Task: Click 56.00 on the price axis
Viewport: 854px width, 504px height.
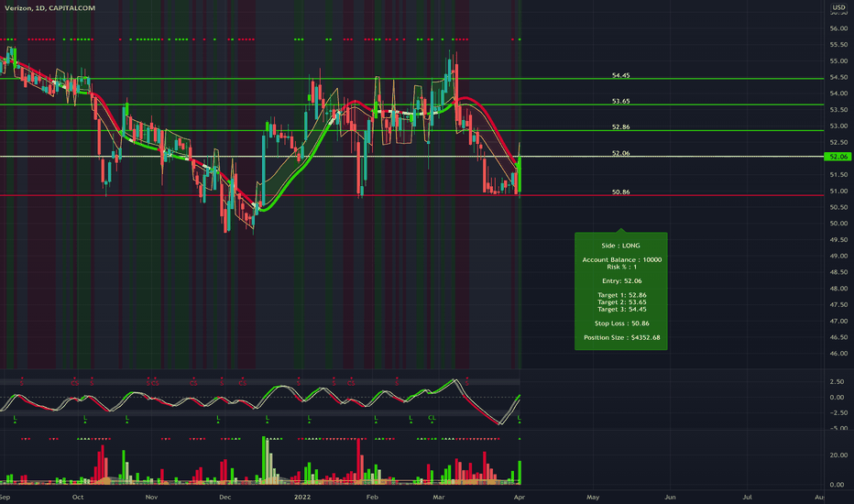Action: coord(838,28)
